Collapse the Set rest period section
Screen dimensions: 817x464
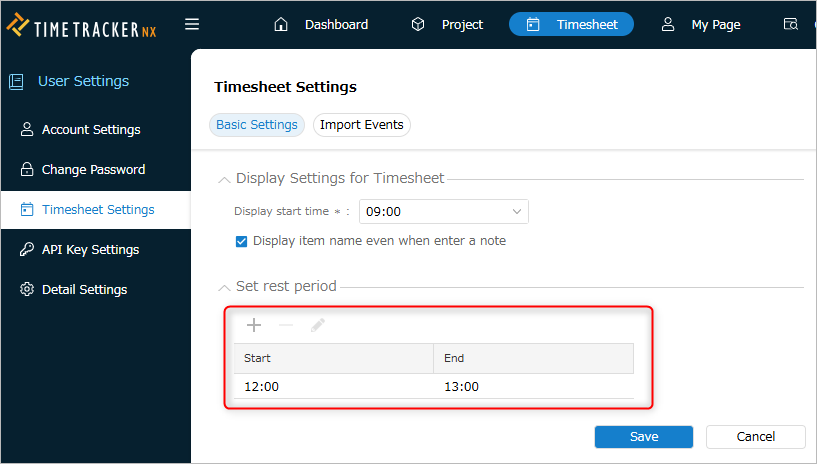point(224,287)
